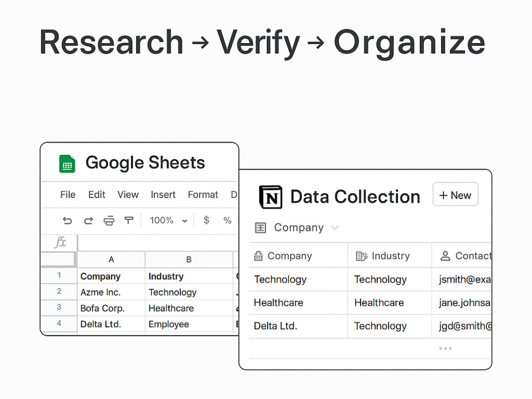Screen dimensions: 532x399
Task: Click the table view icon beside Company view
Action: coord(261,228)
